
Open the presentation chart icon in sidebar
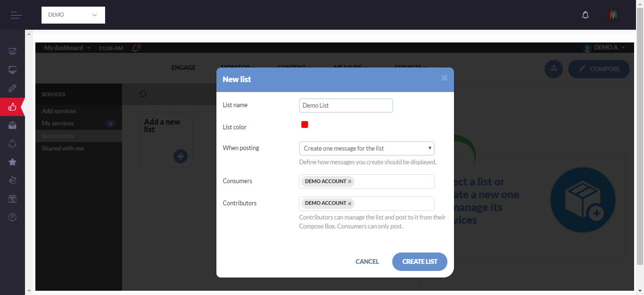click(13, 51)
